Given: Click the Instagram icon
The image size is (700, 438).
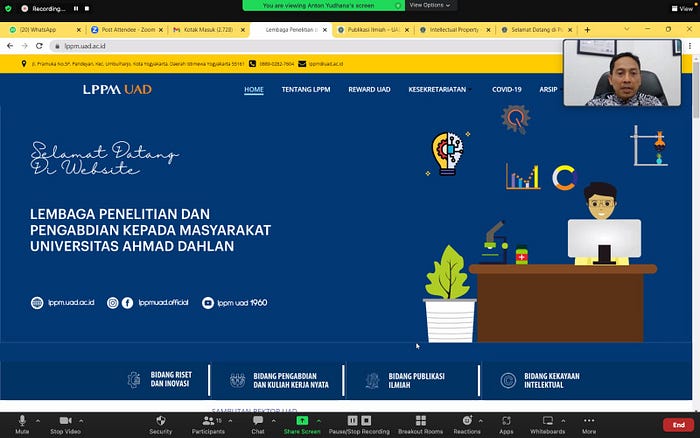Looking at the screenshot, I should point(112,303).
